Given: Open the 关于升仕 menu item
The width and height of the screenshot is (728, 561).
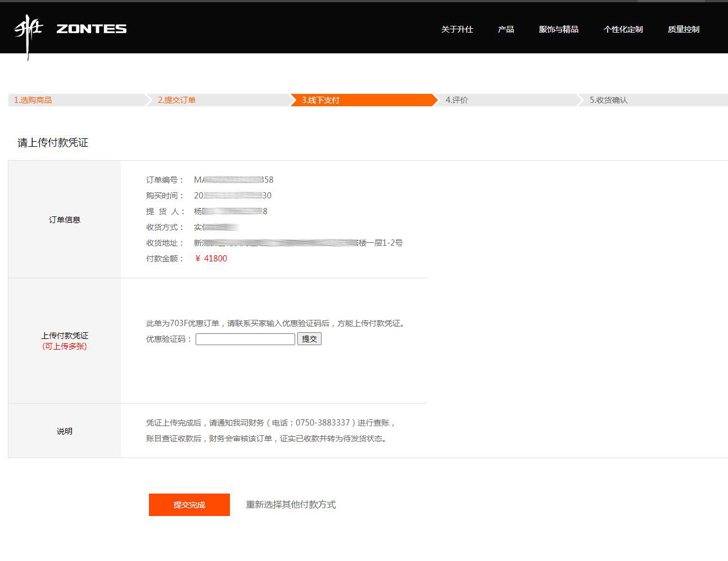Looking at the screenshot, I should pyautogui.click(x=457, y=29).
